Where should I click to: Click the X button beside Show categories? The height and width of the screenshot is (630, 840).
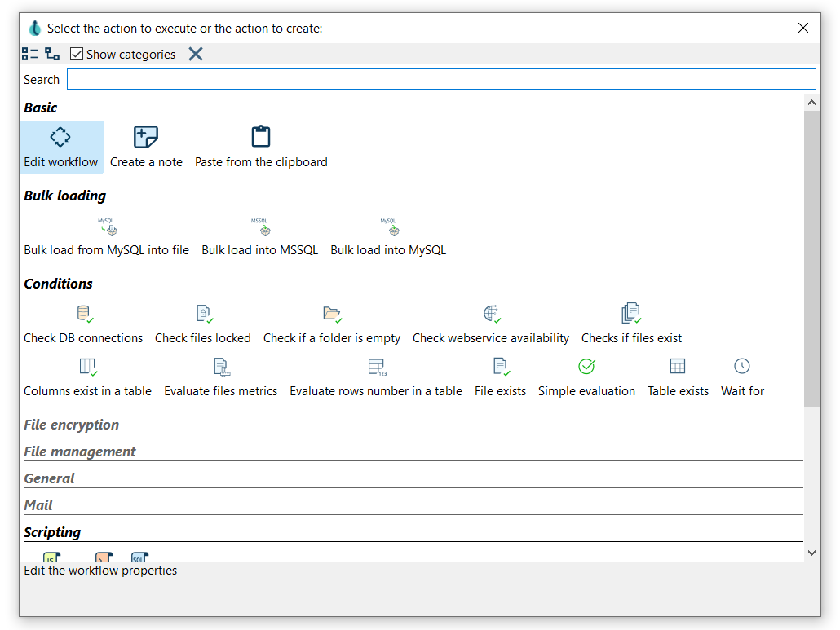[196, 55]
